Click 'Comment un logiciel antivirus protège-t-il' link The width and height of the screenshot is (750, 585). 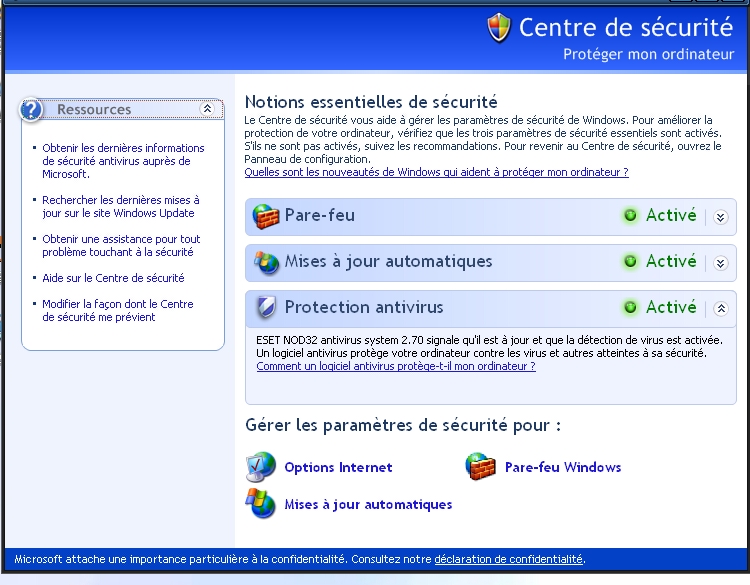pos(395,366)
